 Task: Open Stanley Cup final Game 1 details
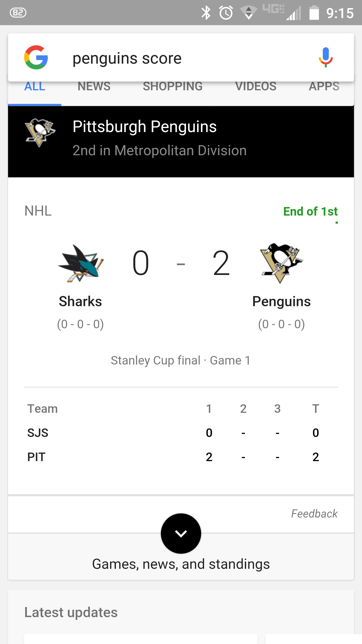181,360
